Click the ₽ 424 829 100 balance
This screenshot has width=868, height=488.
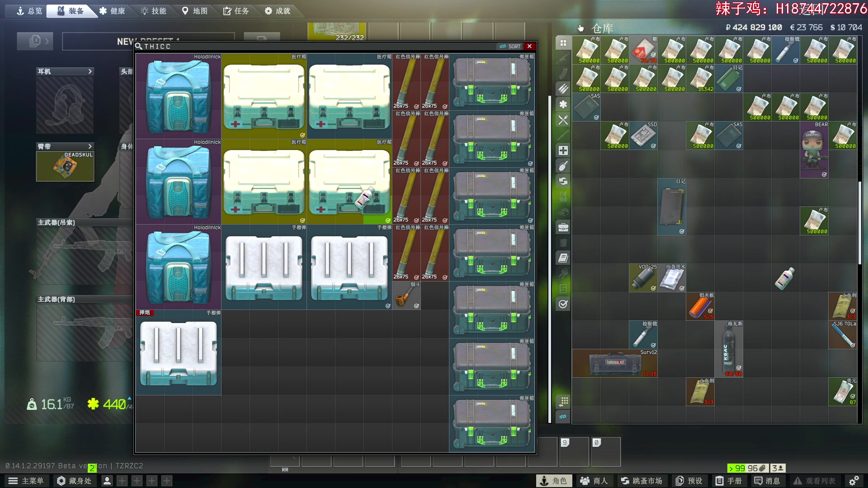[x=754, y=28]
